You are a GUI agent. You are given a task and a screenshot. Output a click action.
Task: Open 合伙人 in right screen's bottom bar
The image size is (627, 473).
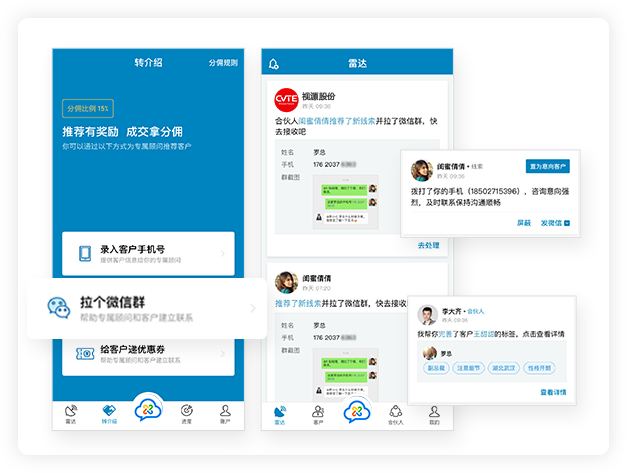pos(395,413)
